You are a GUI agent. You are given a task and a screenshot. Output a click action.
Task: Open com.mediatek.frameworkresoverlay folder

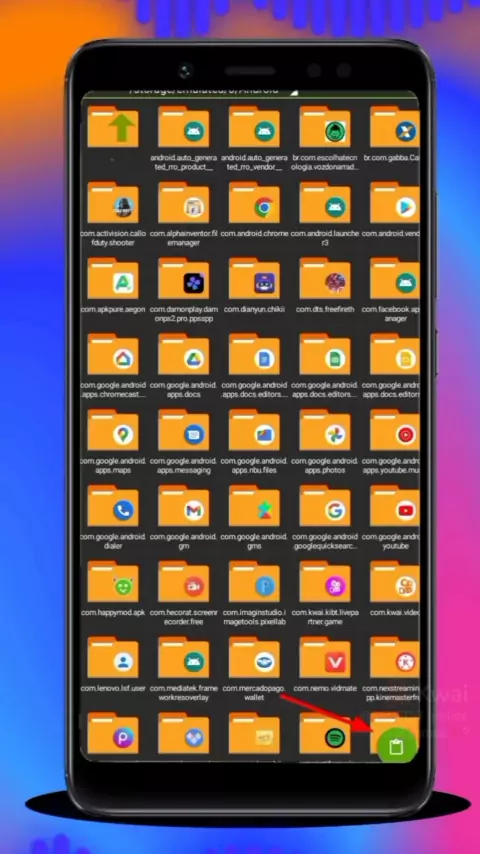click(184, 657)
